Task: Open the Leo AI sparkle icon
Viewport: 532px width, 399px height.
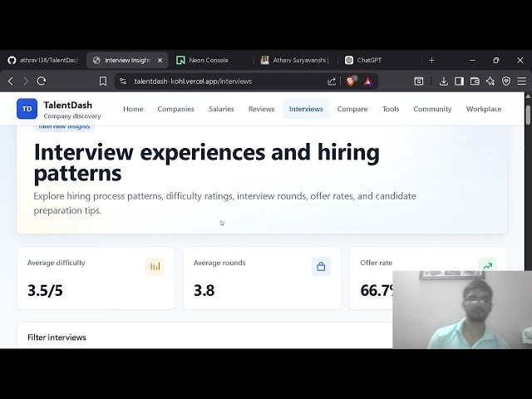Action: (x=490, y=81)
